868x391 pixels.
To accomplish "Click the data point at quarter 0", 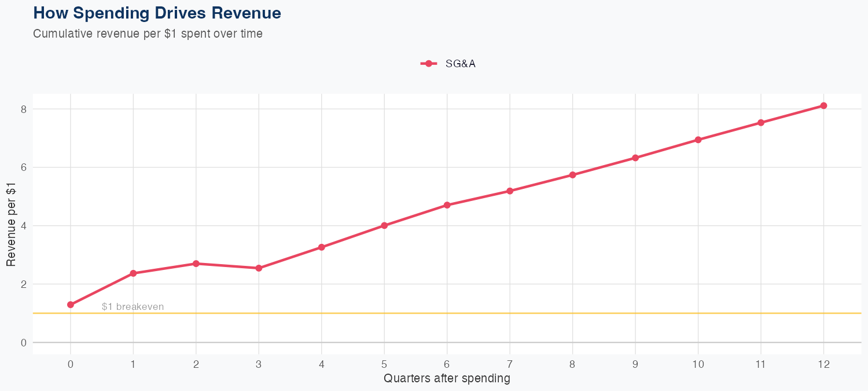I will pos(71,305).
